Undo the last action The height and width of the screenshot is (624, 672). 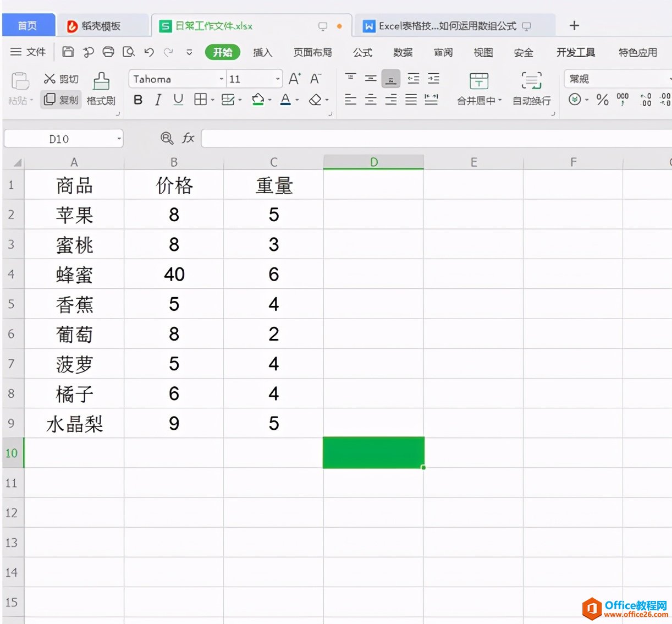click(149, 52)
